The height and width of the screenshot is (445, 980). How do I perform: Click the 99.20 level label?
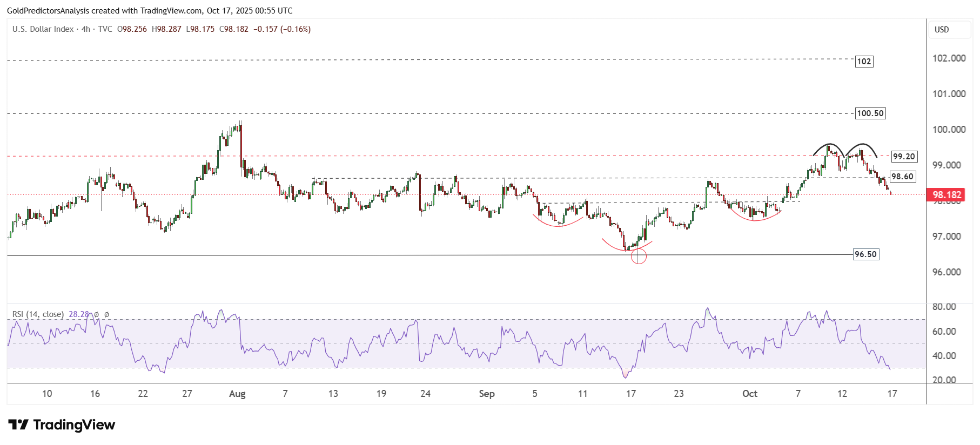coord(903,157)
